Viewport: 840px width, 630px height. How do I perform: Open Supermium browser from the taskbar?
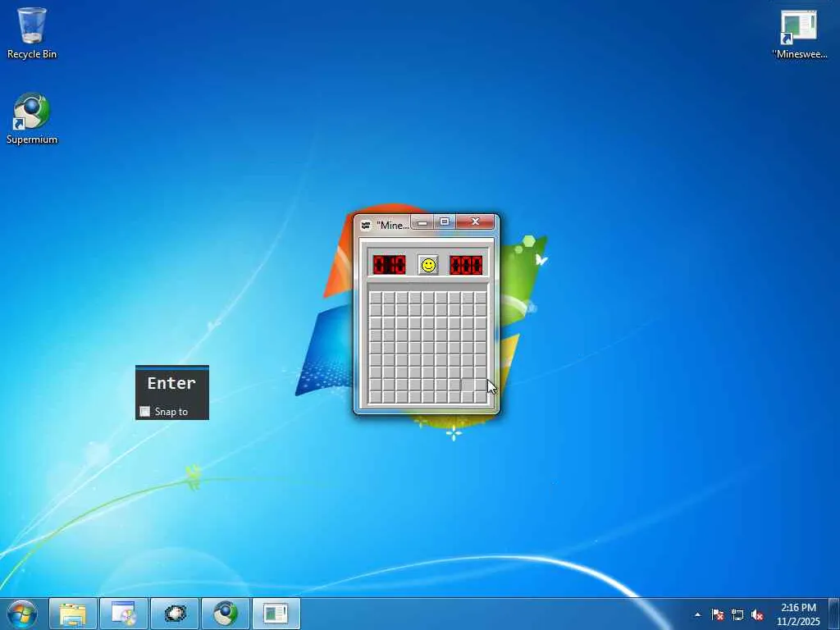226,614
